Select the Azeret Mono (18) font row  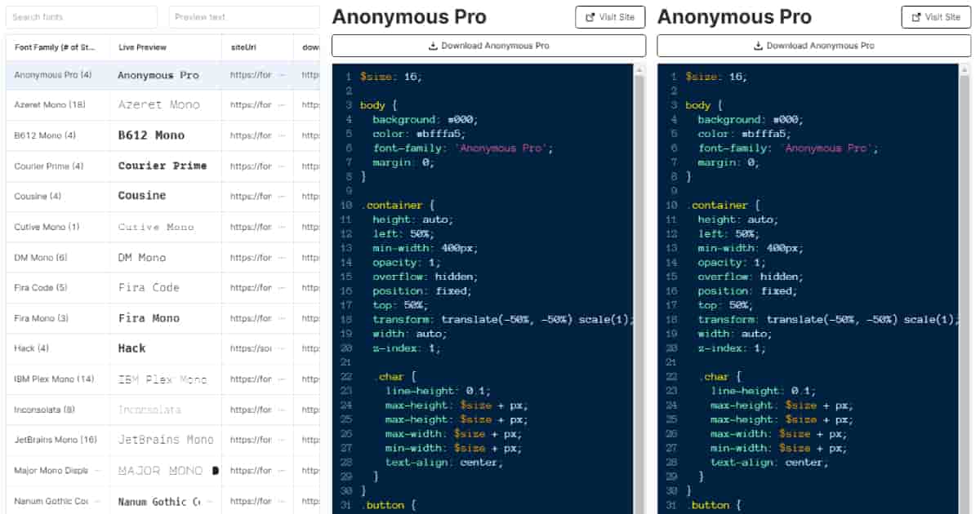click(163, 105)
